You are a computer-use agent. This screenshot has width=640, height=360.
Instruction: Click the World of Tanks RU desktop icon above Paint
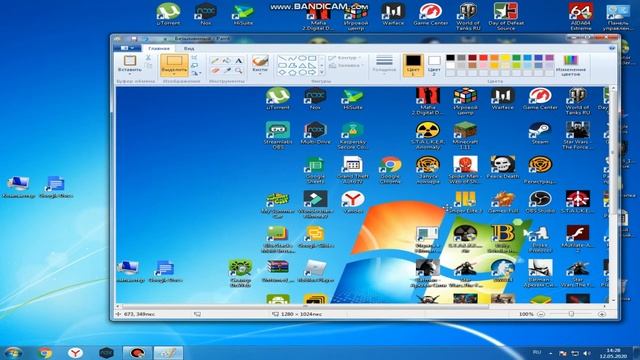click(x=468, y=16)
